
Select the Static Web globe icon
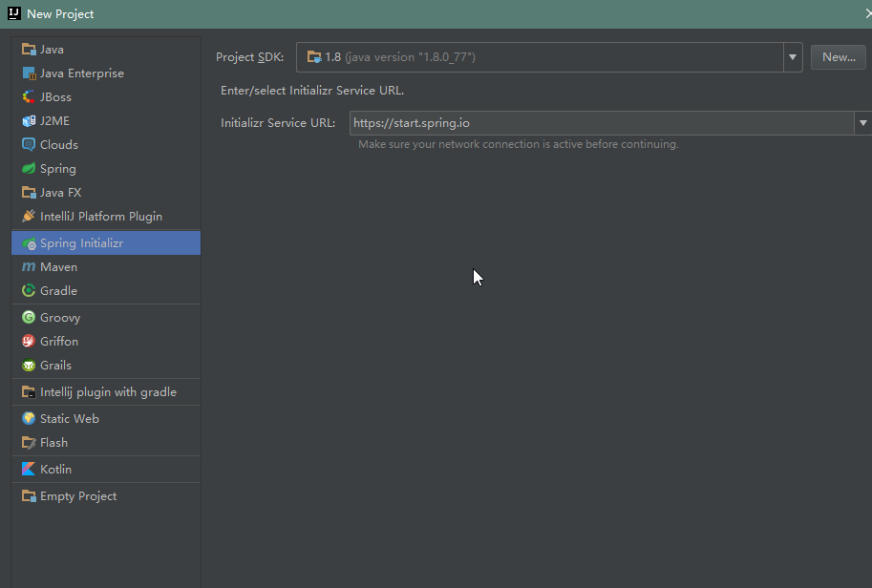[29, 419]
